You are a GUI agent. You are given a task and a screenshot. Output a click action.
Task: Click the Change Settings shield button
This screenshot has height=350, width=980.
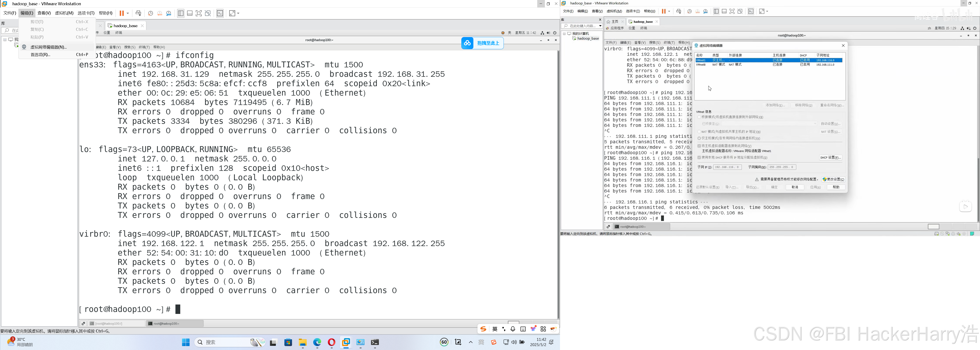point(833,179)
